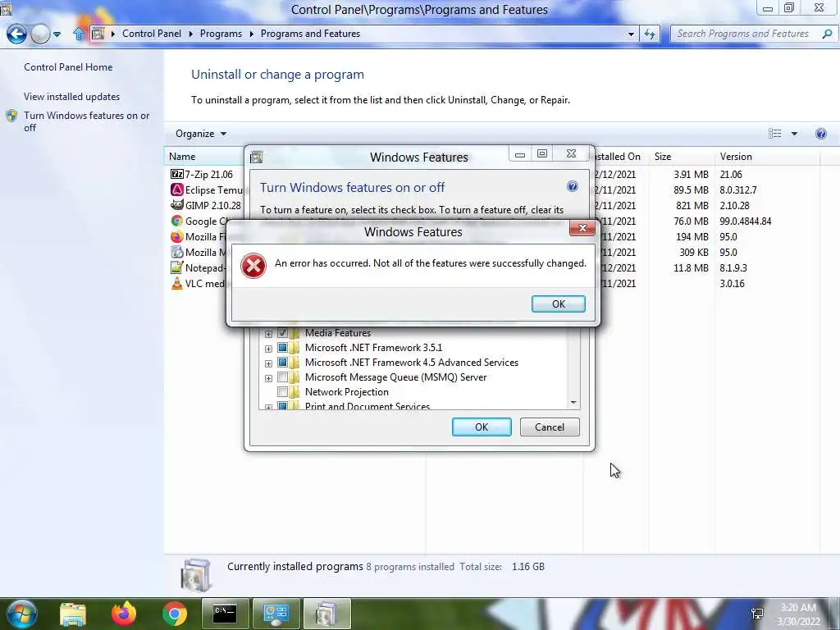Expand Print and Document Services node
Screen dimensions: 840x630
pyautogui.click(x=268, y=407)
